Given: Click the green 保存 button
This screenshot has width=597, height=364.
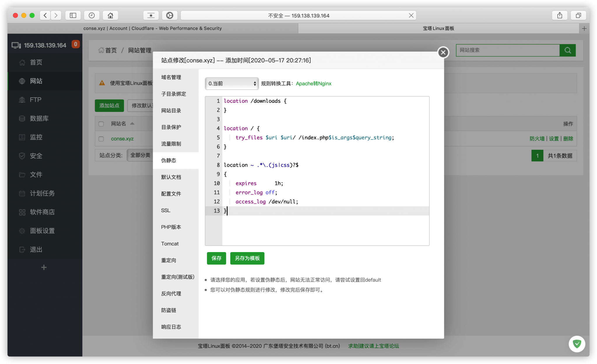Looking at the screenshot, I should [x=216, y=258].
